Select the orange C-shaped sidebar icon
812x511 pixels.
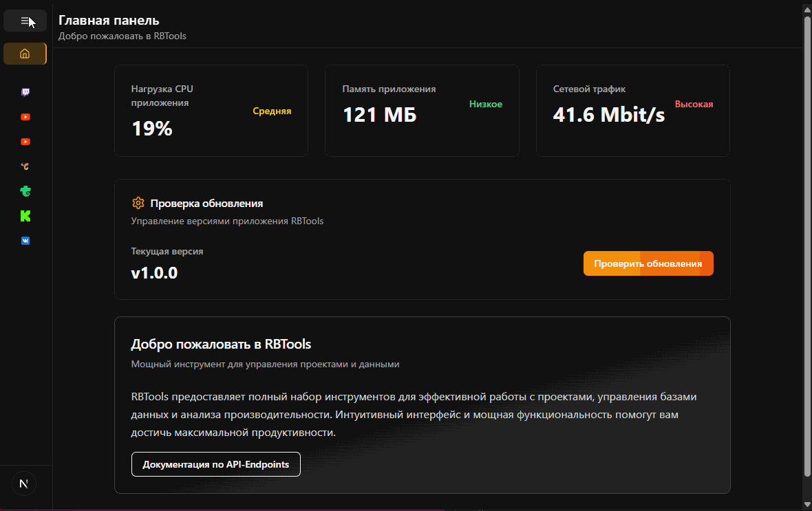(x=25, y=166)
